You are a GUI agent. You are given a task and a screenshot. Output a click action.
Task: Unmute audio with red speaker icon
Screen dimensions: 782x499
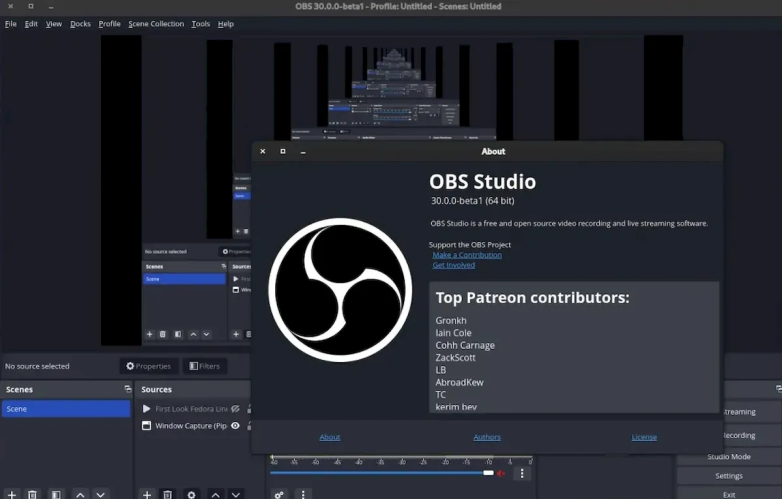(501, 473)
